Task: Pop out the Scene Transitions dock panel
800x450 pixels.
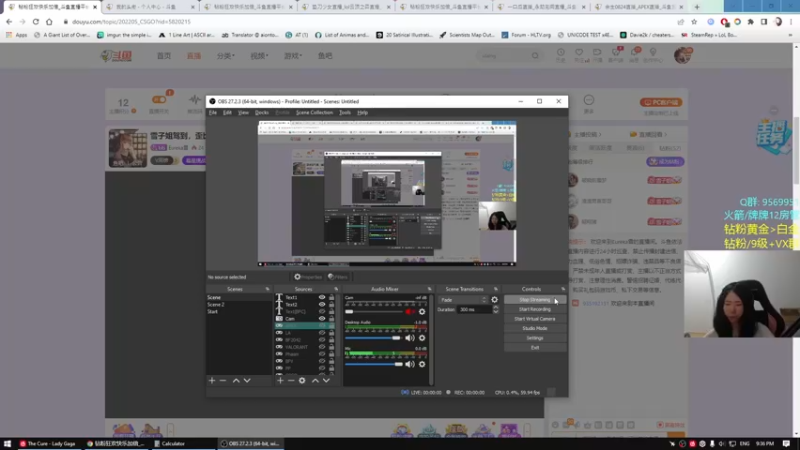Action: [495, 289]
